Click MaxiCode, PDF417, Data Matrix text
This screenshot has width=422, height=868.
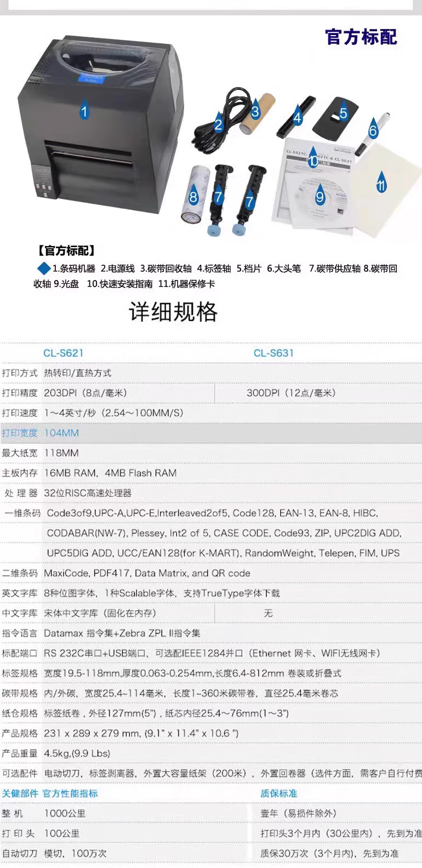pyautogui.click(x=147, y=573)
